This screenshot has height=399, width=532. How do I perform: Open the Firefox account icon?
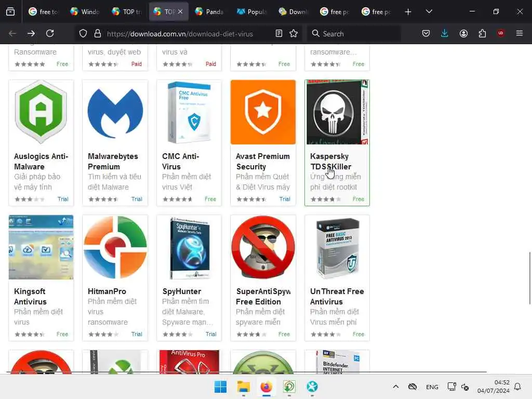coord(463,33)
